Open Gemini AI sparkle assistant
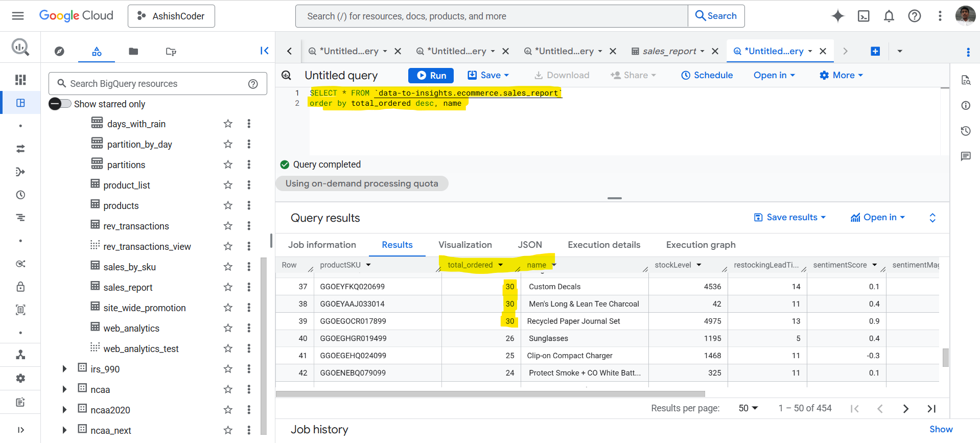Screen dimensions: 980x443 [838, 16]
